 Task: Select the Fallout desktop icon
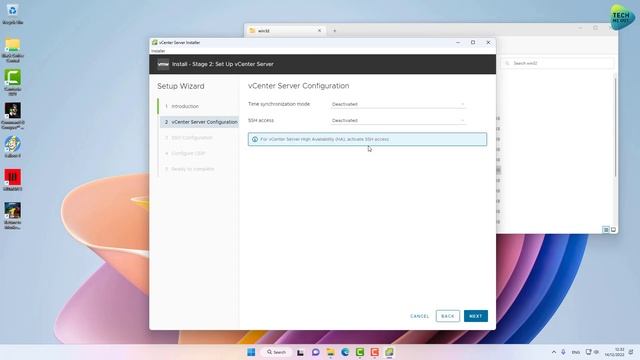13,147
